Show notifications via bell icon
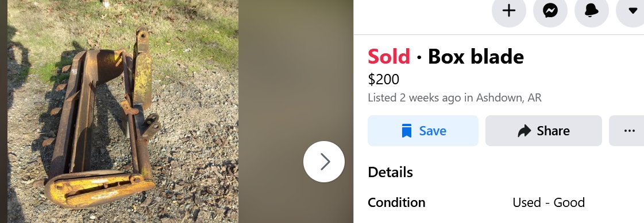The width and height of the screenshot is (644, 223). (591, 11)
